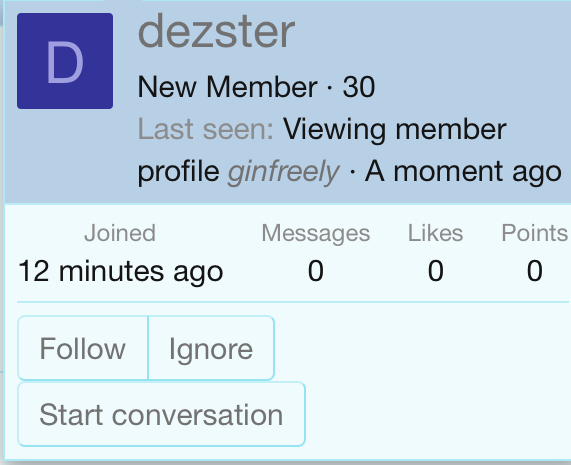This screenshot has height=465, width=571.
Task: Click the 'A moment ago' timestamp
Action: coord(463,172)
